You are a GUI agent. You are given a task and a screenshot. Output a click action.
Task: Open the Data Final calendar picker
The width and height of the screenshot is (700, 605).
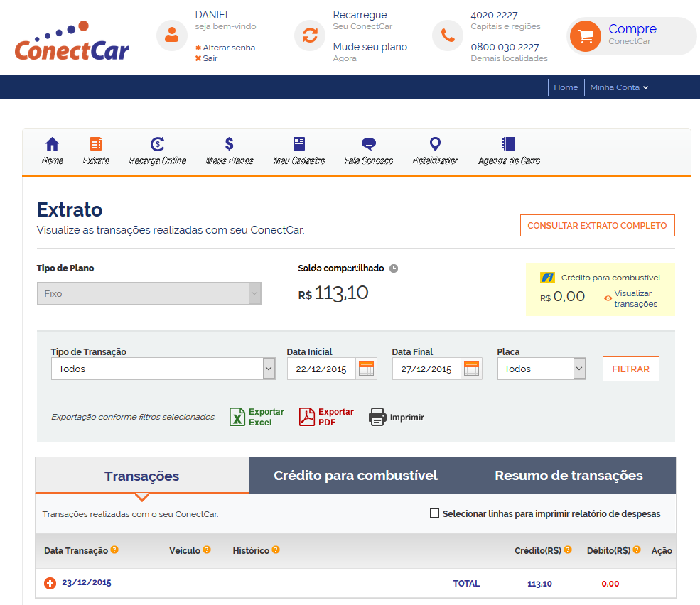[x=471, y=369]
